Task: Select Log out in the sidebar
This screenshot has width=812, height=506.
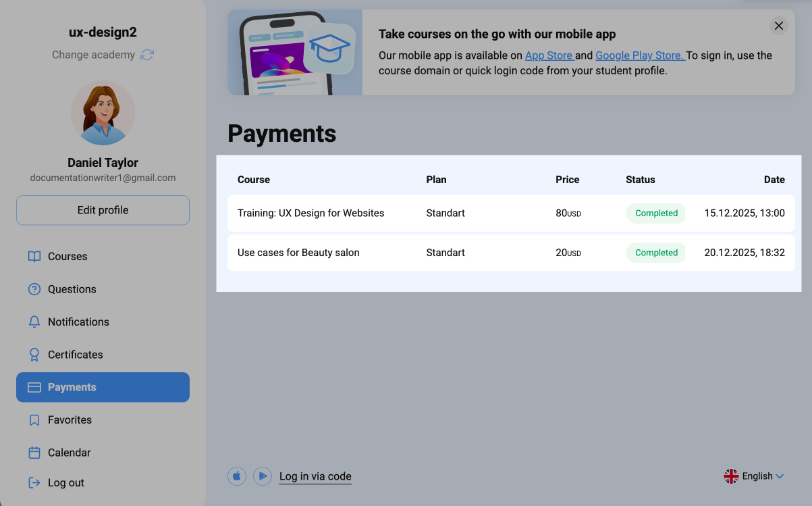Action: [x=65, y=483]
